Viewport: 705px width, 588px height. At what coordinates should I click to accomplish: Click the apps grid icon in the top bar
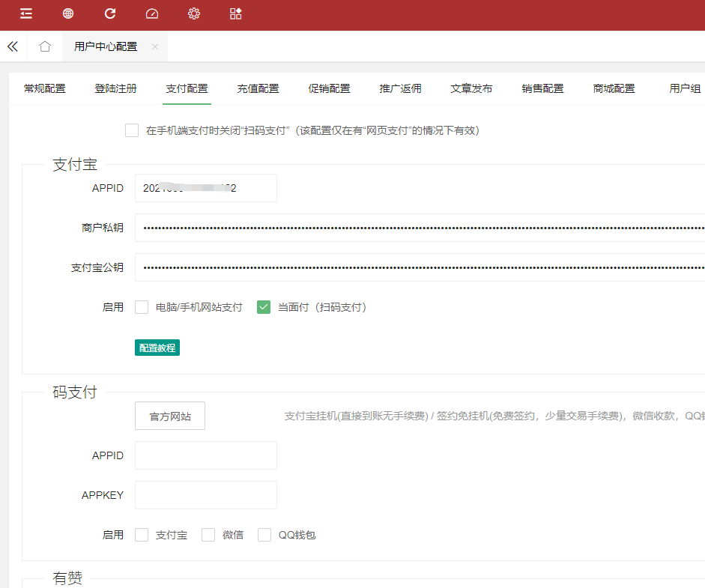(236, 13)
